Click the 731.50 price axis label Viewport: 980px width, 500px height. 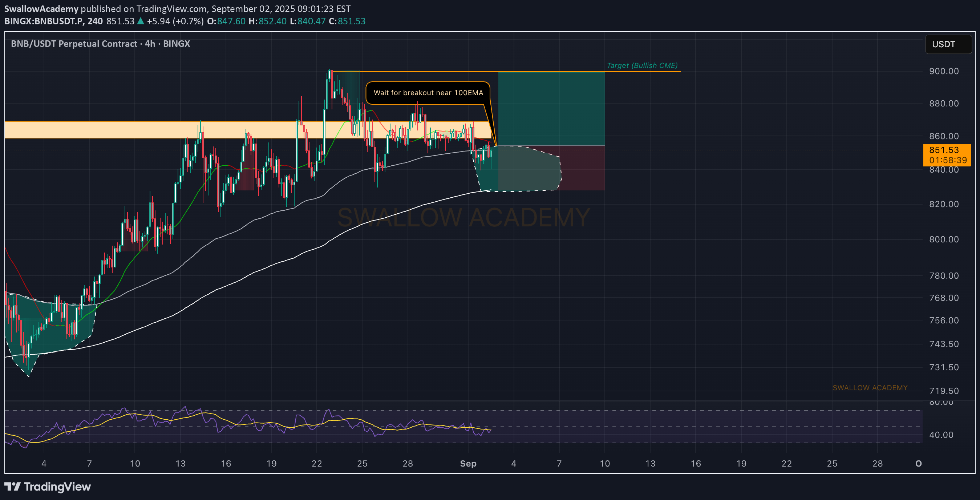coord(944,368)
